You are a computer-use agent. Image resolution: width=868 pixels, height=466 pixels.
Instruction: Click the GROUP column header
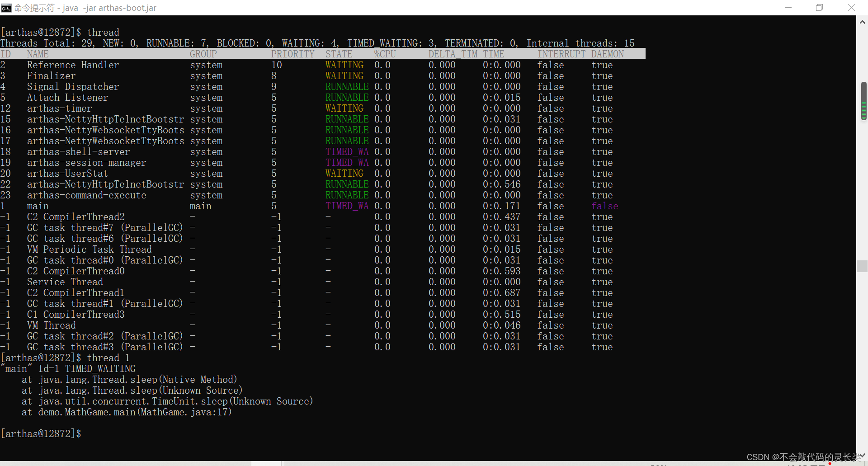(x=203, y=54)
